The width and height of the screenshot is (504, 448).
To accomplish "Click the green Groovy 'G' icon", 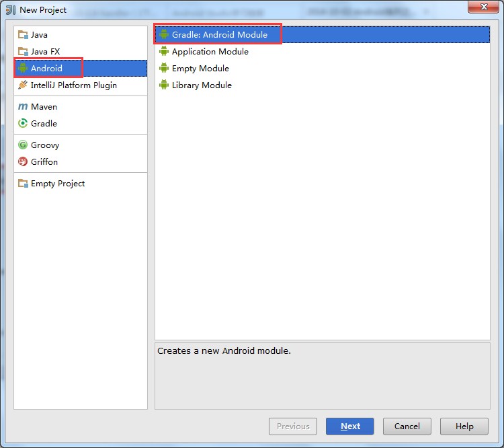I will click(x=23, y=145).
